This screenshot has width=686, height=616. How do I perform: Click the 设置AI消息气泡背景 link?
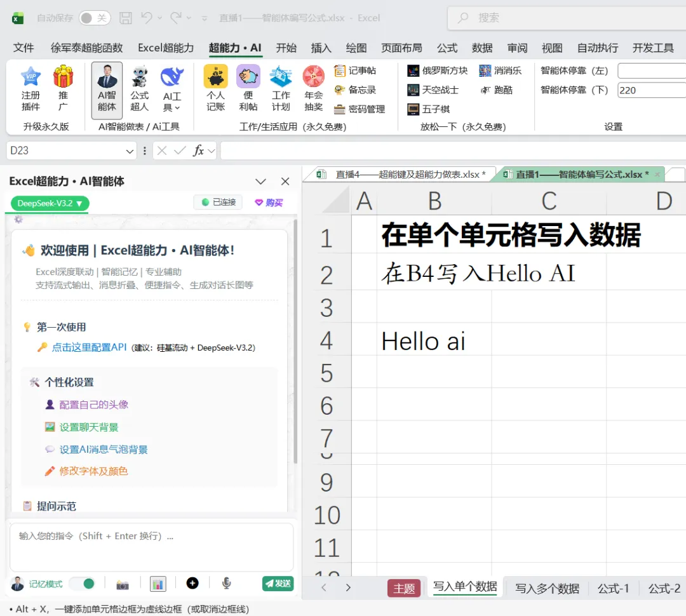[104, 450]
